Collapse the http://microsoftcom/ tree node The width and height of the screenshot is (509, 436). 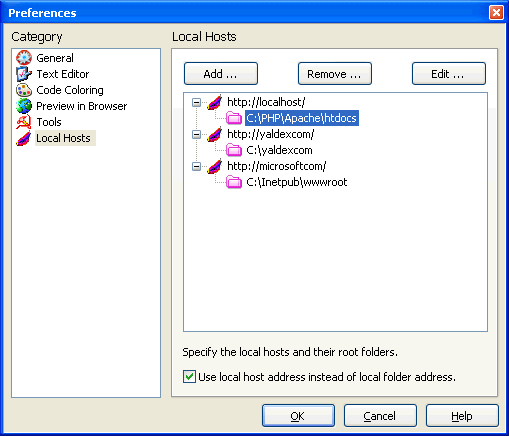coord(197,166)
